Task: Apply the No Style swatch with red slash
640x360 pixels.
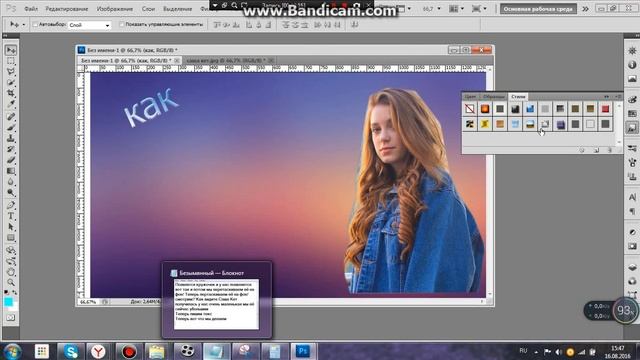Action: (x=470, y=109)
